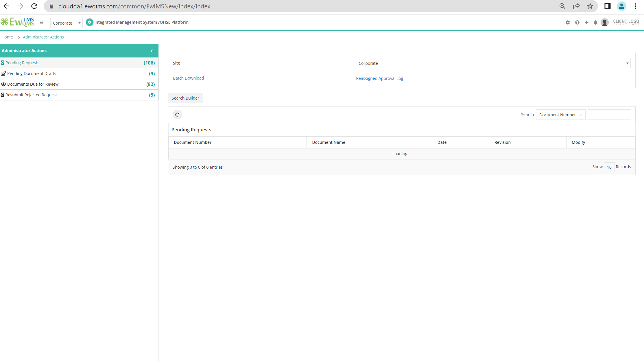Click the Search Builder button
This screenshot has width=644, height=362.
click(x=185, y=98)
